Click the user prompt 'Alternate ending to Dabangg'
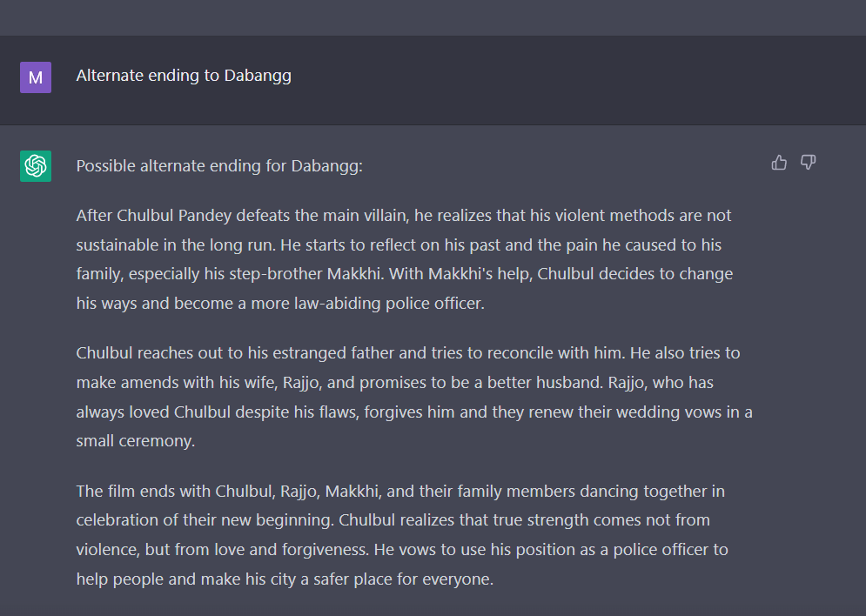 [x=184, y=76]
